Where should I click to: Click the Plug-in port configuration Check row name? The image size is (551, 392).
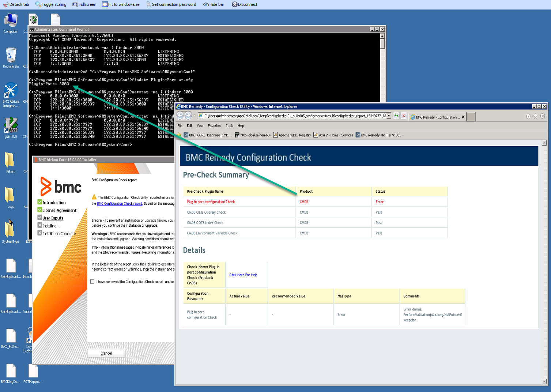pos(211,202)
